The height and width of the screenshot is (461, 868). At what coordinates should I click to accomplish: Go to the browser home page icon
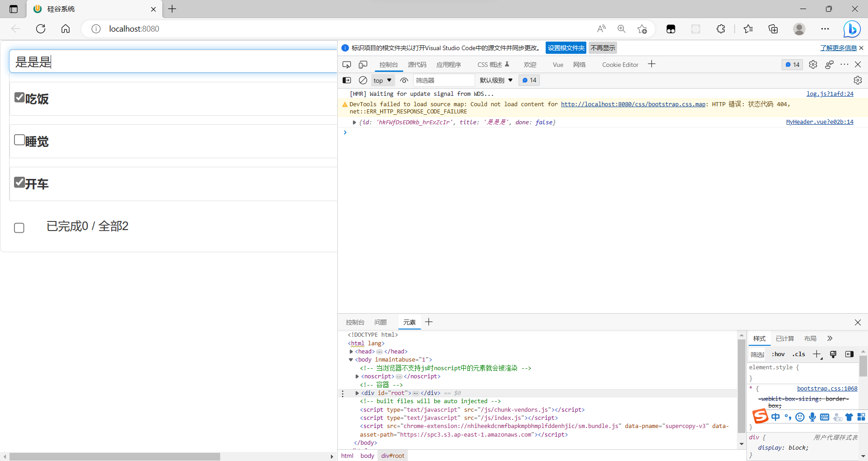click(x=66, y=29)
